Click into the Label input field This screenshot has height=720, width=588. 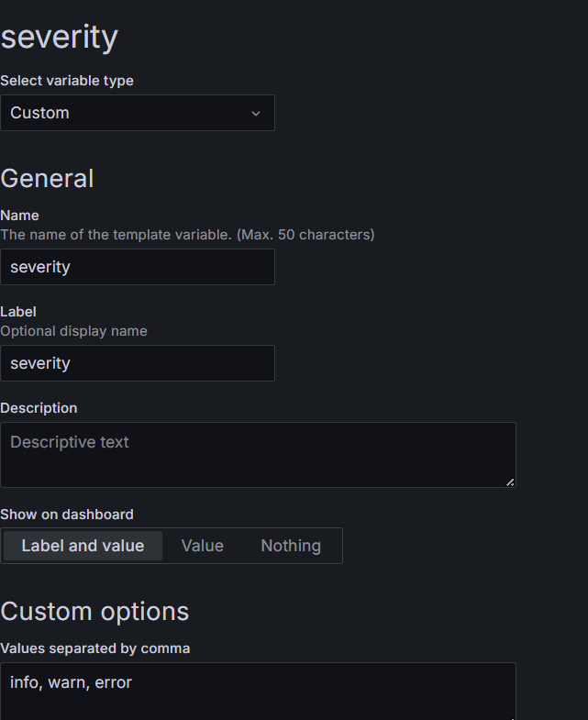point(138,363)
